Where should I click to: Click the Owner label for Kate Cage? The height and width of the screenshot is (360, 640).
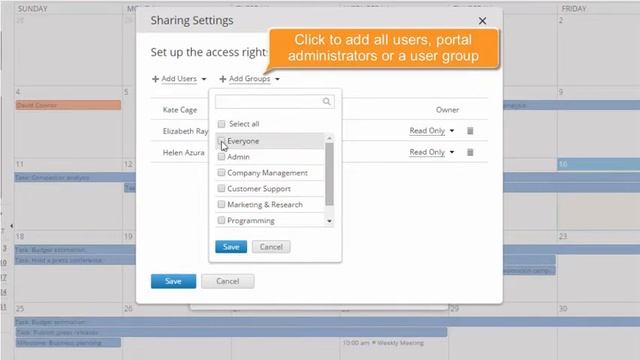pyautogui.click(x=447, y=109)
